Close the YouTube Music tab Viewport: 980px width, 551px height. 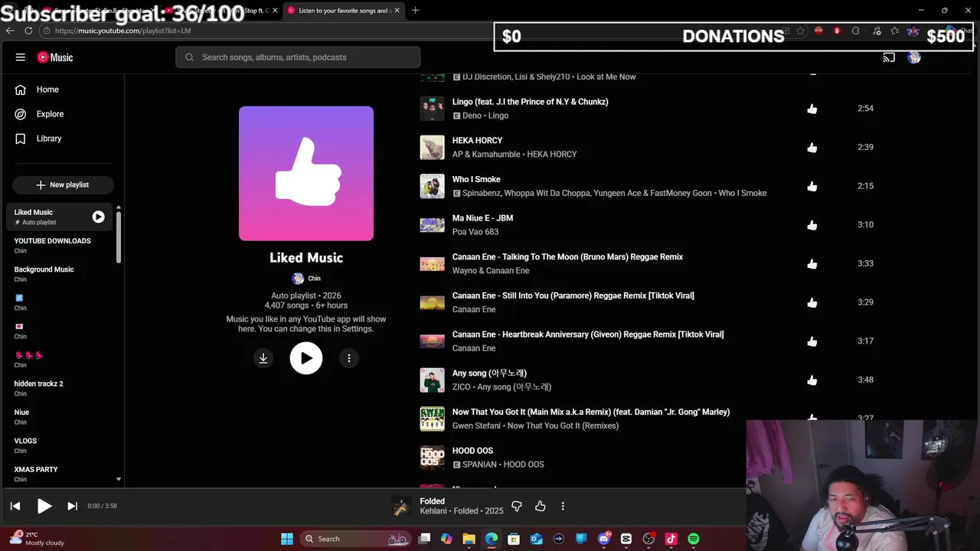(397, 11)
